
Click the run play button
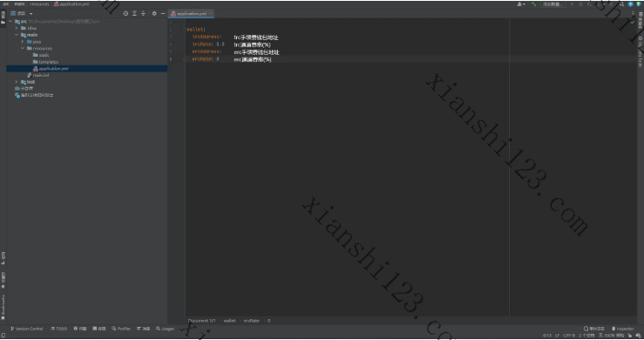pos(572,4)
